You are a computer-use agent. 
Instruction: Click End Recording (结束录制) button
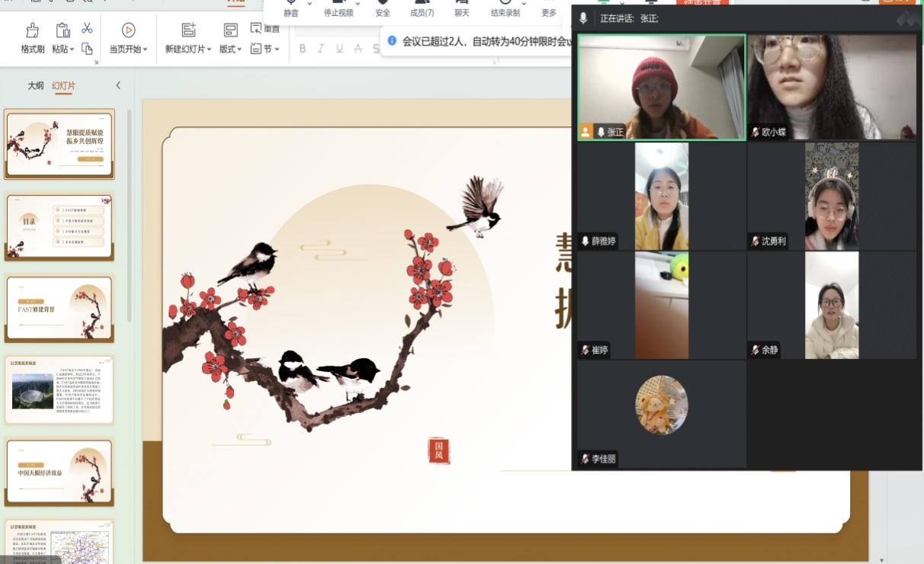tap(505, 9)
